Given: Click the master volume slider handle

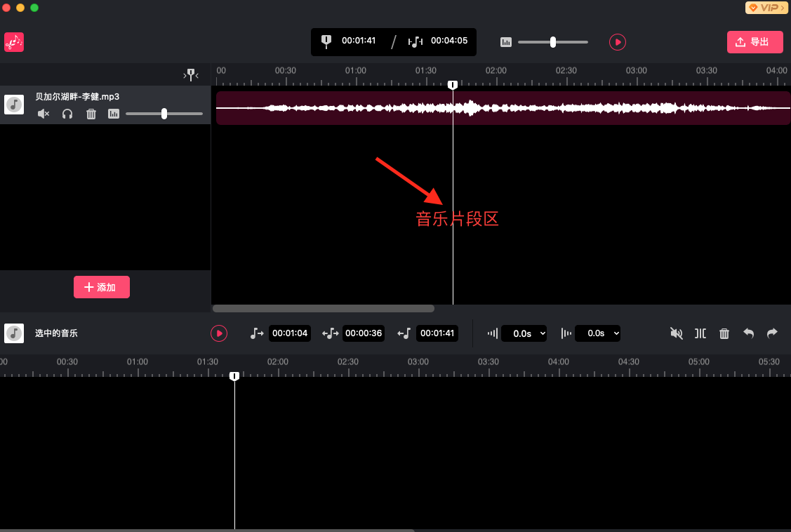Looking at the screenshot, I should (x=553, y=42).
